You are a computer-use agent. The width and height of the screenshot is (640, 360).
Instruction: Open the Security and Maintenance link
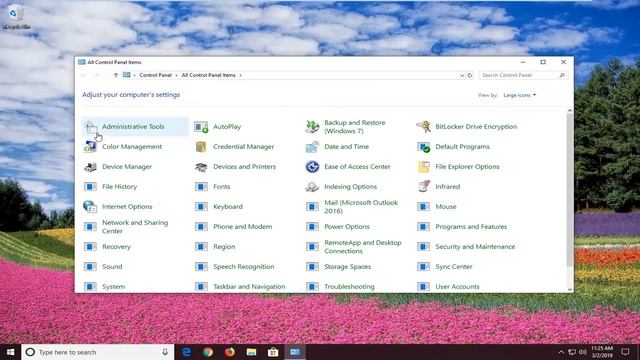[x=475, y=247]
